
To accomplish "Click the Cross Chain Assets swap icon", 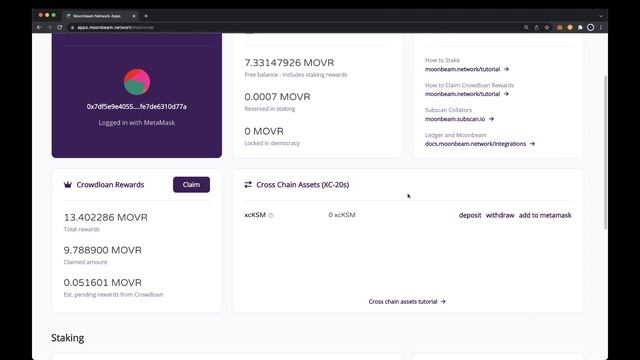I will pos(248,184).
